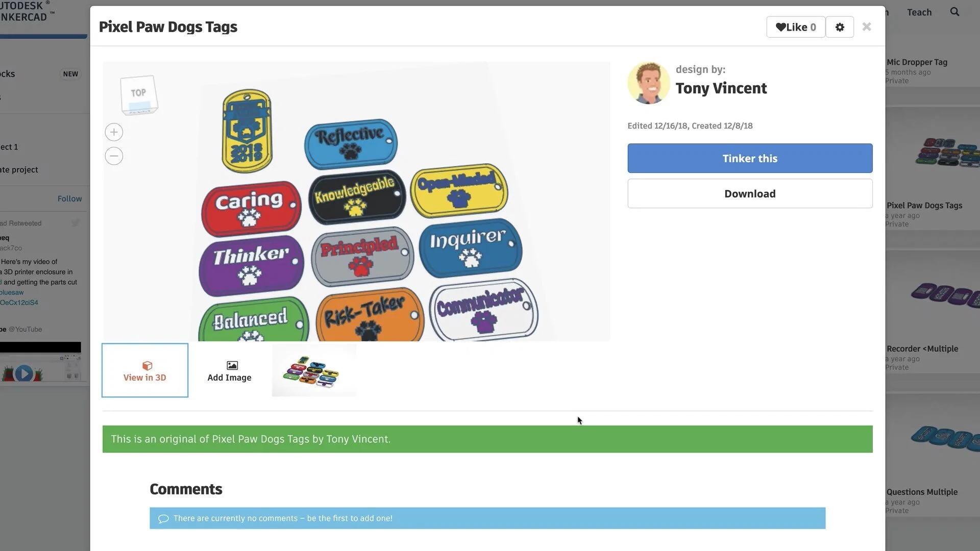The height and width of the screenshot is (551, 980).
Task: Play the video in the sidebar
Action: click(x=23, y=373)
